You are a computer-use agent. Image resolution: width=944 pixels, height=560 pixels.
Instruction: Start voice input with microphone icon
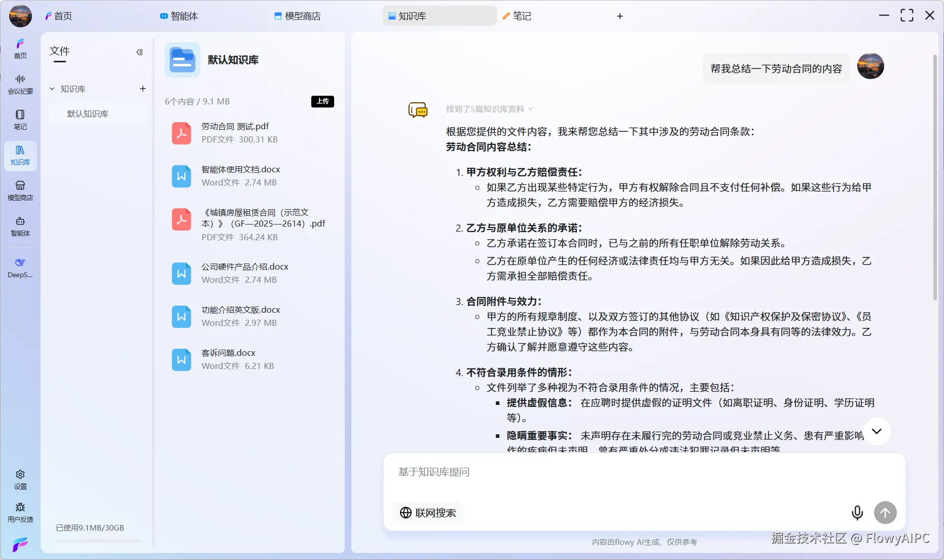[857, 513]
